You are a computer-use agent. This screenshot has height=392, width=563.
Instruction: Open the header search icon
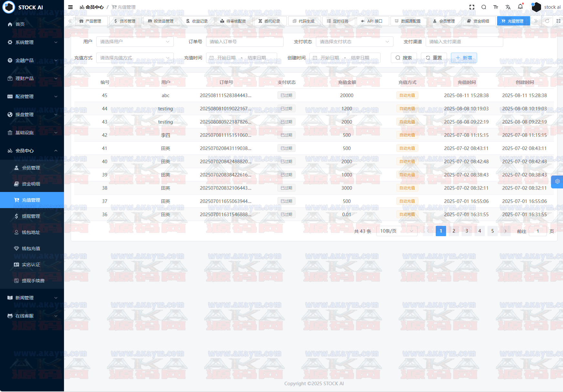[484, 7]
